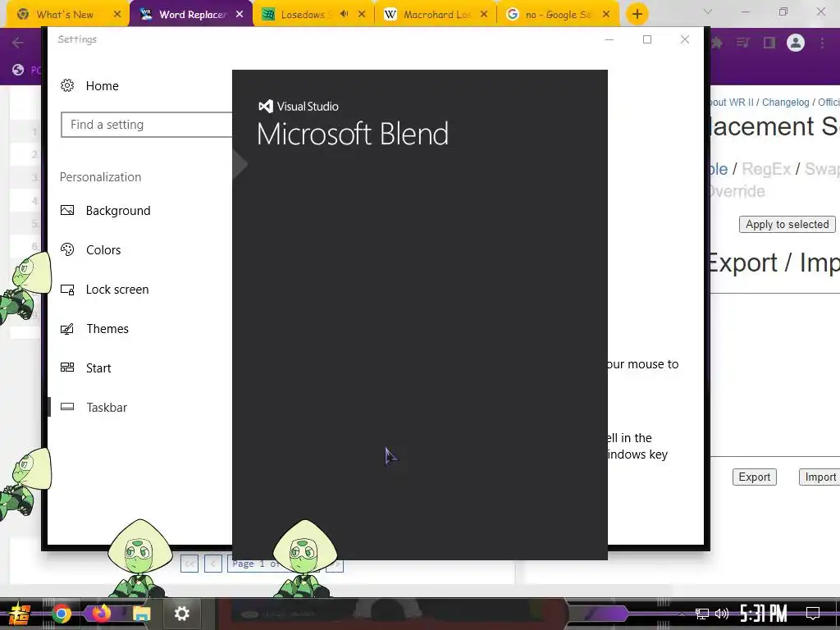Click the Themes brush icon

click(x=67, y=328)
